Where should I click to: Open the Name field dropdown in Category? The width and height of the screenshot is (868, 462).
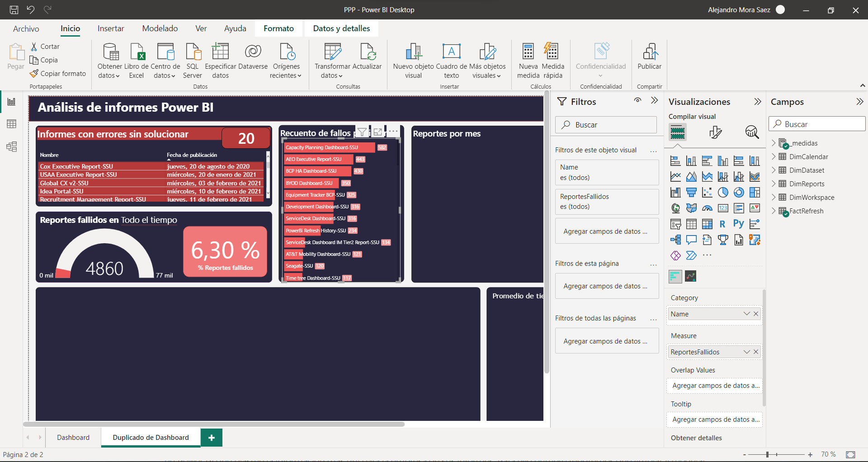coord(746,314)
